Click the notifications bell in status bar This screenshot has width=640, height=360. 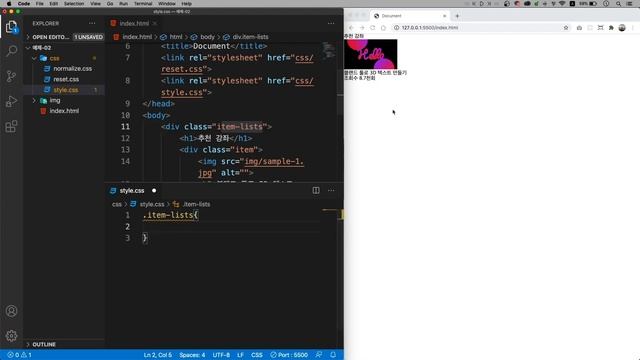[333, 355]
